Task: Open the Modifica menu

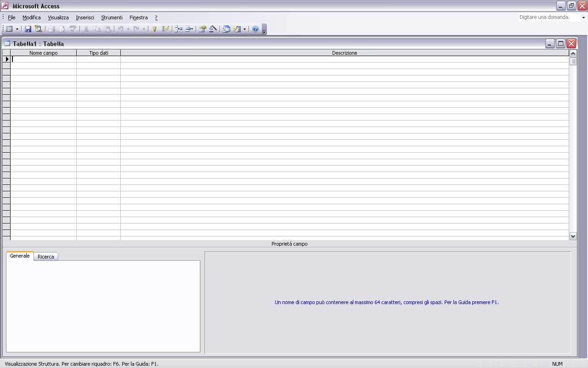Action: click(x=32, y=17)
